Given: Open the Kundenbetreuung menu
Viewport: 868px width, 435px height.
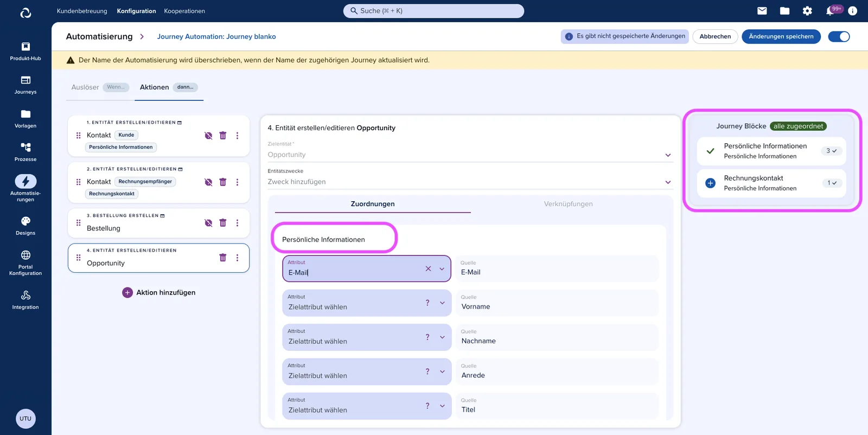Looking at the screenshot, I should pyautogui.click(x=82, y=11).
